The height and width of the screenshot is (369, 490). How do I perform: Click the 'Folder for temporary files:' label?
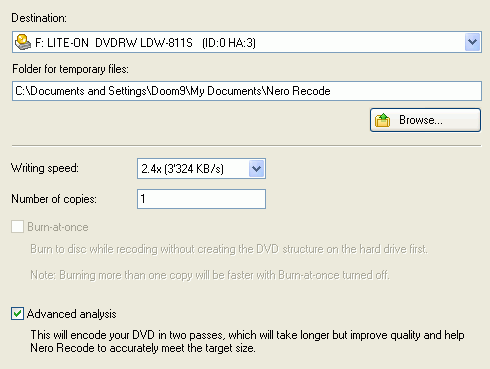coord(70,69)
